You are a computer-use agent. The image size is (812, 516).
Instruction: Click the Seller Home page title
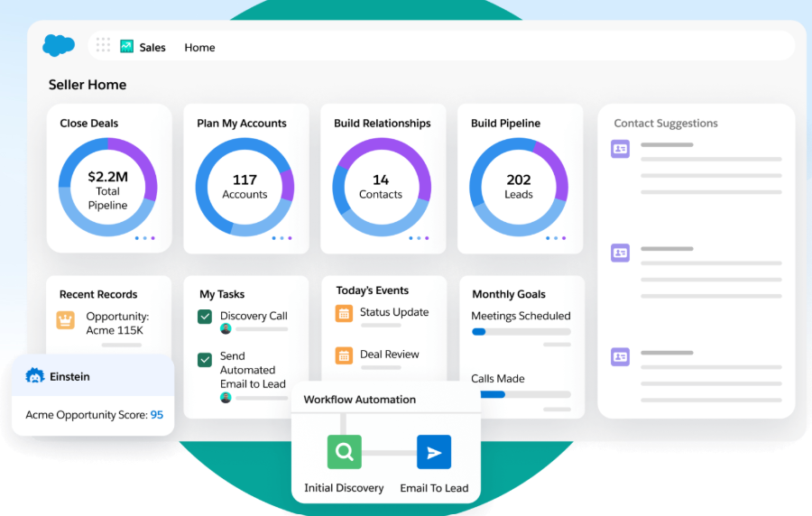pos(88,85)
